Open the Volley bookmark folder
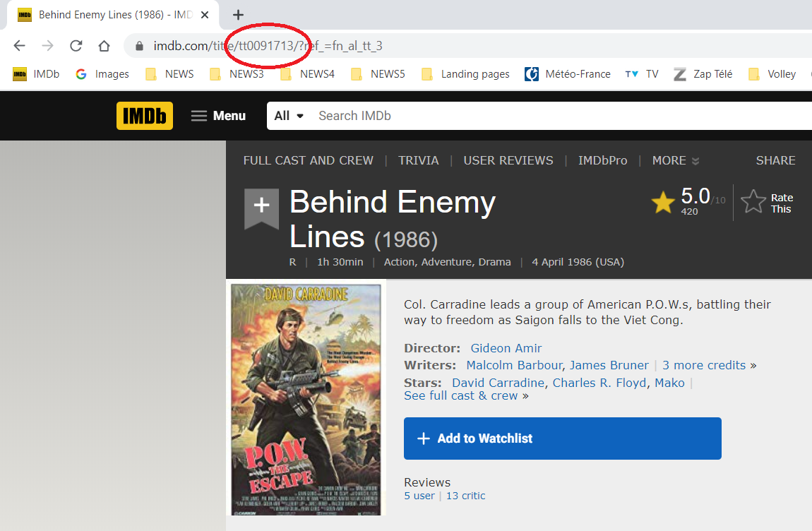Viewport: 812px width, 531px height. 772,74
